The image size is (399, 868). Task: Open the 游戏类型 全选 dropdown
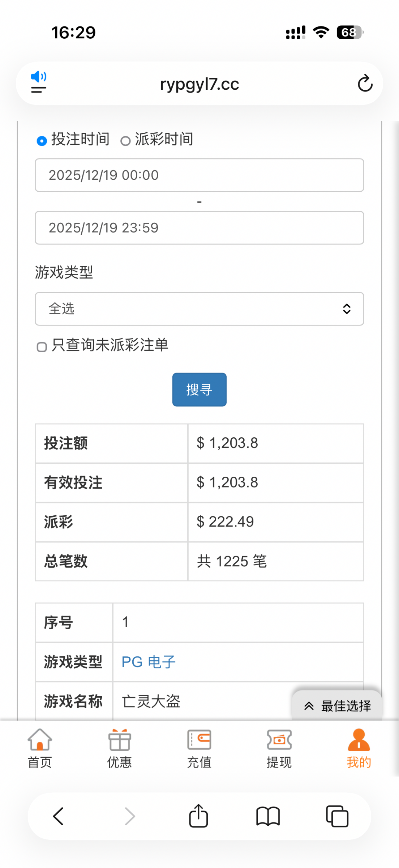coord(199,309)
